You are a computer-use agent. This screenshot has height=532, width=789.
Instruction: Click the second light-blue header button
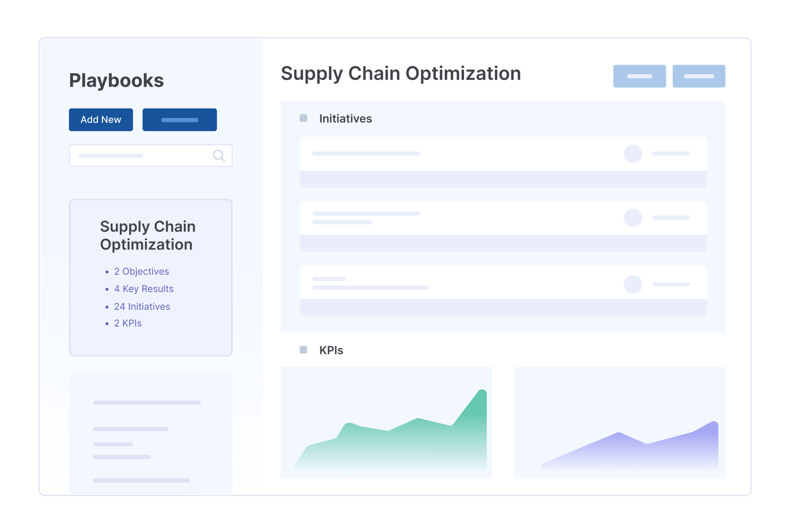pyautogui.click(x=699, y=76)
